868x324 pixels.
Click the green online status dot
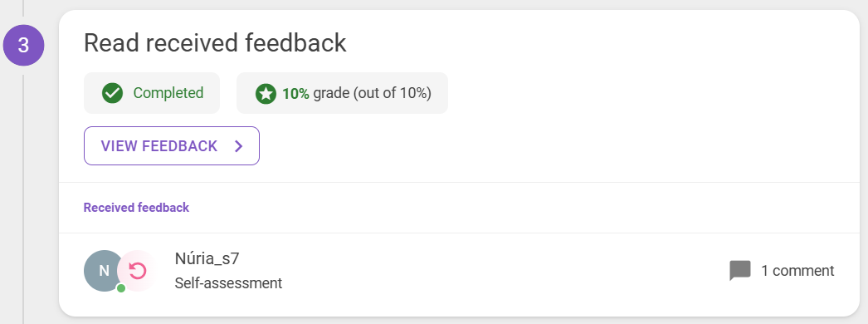[x=121, y=288]
